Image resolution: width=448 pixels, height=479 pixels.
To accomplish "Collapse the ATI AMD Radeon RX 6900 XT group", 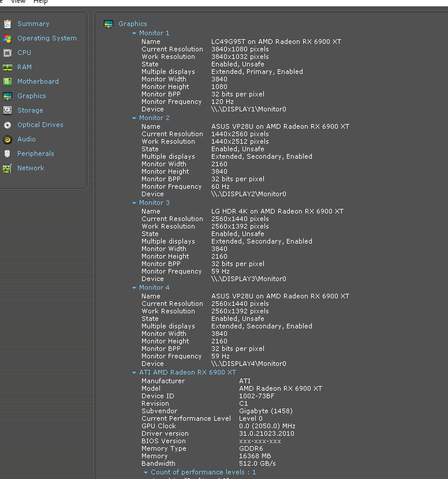I will tap(134, 373).
